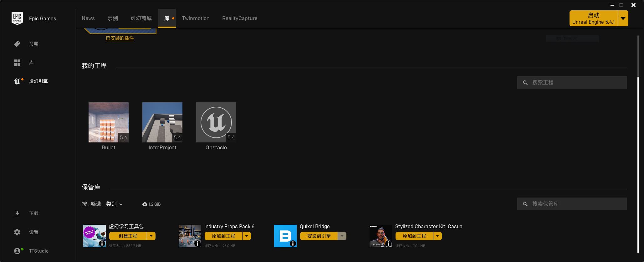This screenshot has height=262, width=644.
Task: Switch to the 示例 tab
Action: 113,18
